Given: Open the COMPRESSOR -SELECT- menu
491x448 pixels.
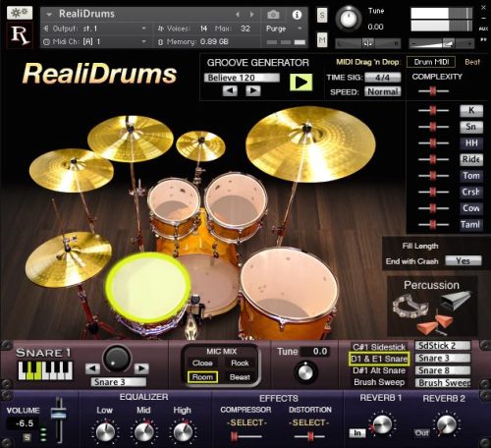Looking at the screenshot, I should pyautogui.click(x=246, y=422).
